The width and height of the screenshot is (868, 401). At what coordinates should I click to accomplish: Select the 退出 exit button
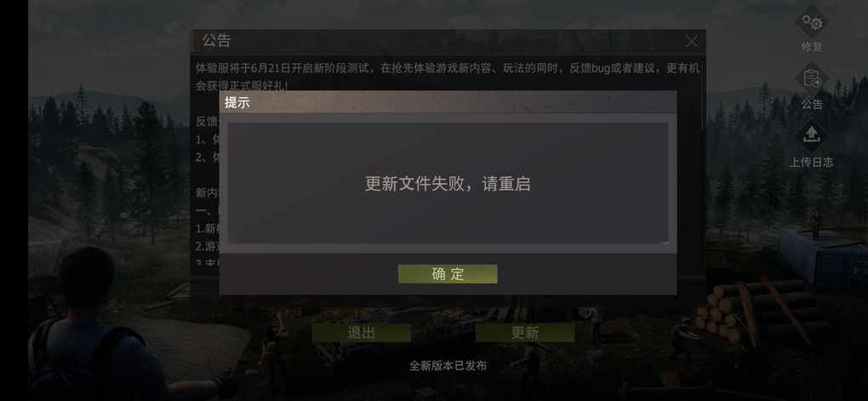pyautogui.click(x=361, y=332)
